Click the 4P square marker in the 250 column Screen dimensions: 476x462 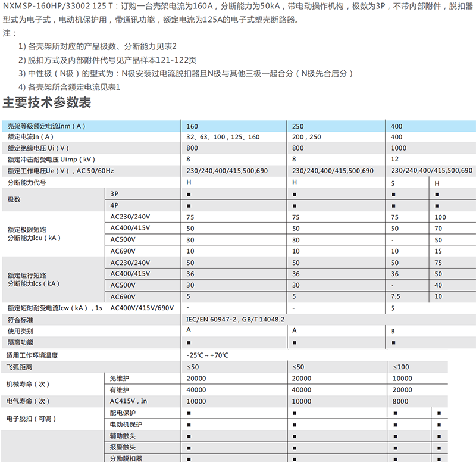point(295,206)
